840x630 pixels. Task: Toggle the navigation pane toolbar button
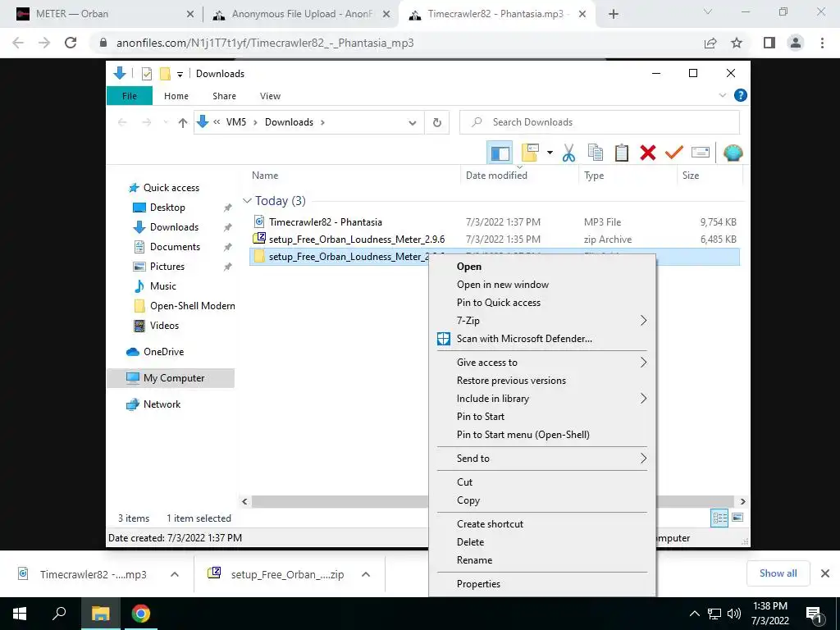coord(500,153)
